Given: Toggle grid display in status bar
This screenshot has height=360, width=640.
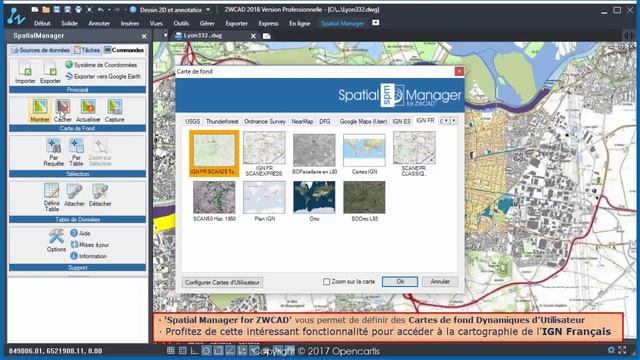Looking at the screenshot, I should pos(171,350).
